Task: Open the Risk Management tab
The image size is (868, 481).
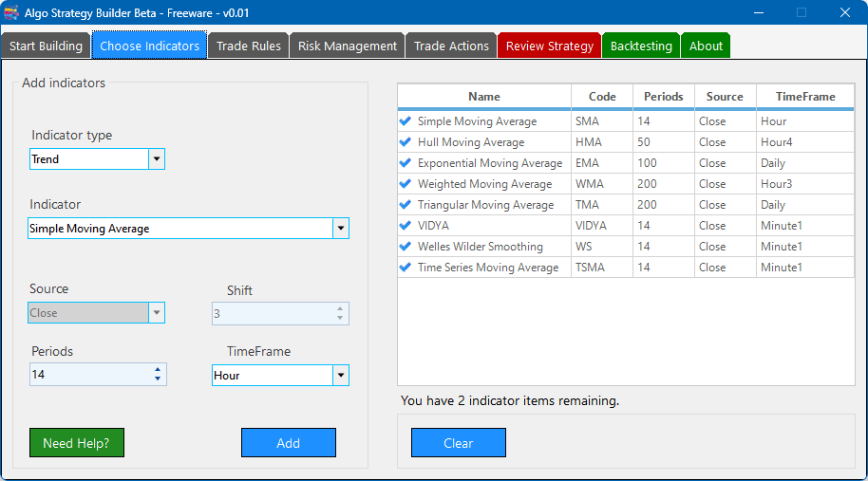Action: (x=348, y=46)
